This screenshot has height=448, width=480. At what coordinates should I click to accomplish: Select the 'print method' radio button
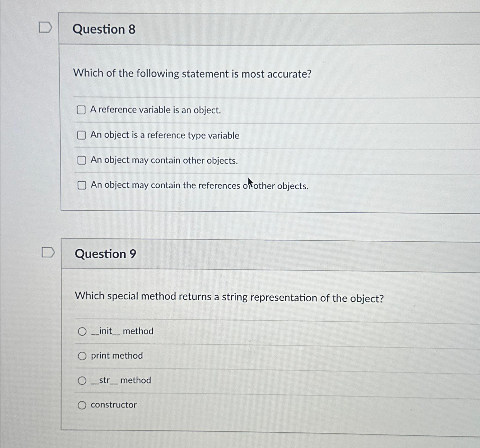click(82, 356)
